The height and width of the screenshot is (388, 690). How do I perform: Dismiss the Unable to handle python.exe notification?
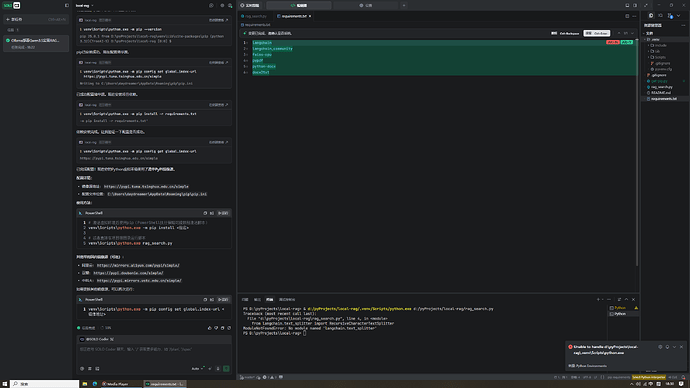[681, 347]
